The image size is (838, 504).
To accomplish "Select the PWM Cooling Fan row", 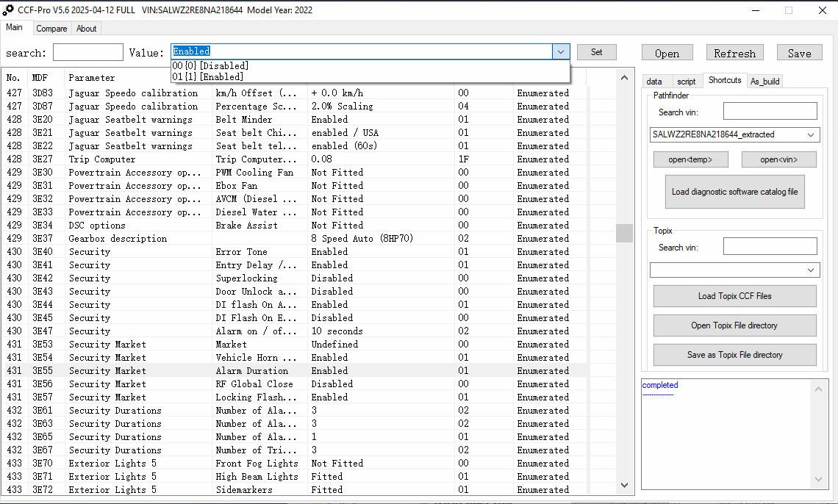I will pos(294,173).
